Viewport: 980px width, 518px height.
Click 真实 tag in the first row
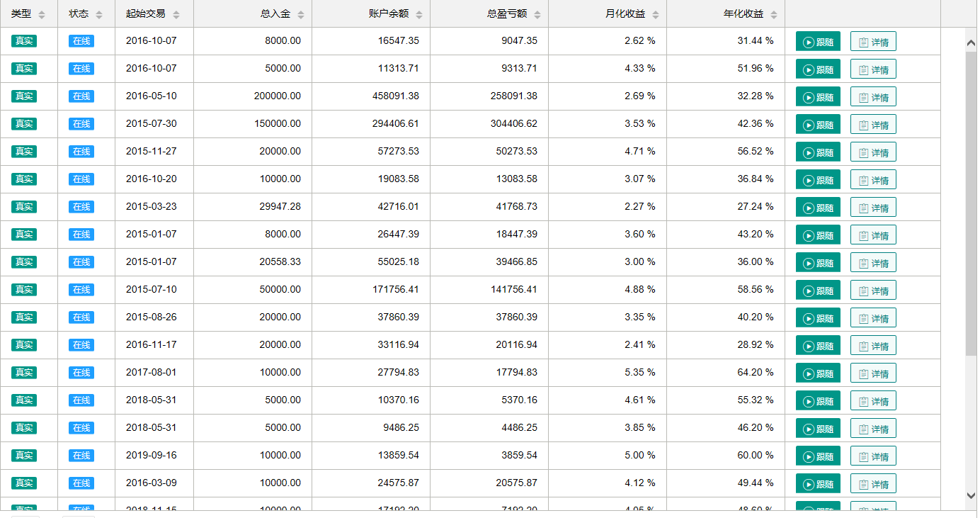click(24, 41)
